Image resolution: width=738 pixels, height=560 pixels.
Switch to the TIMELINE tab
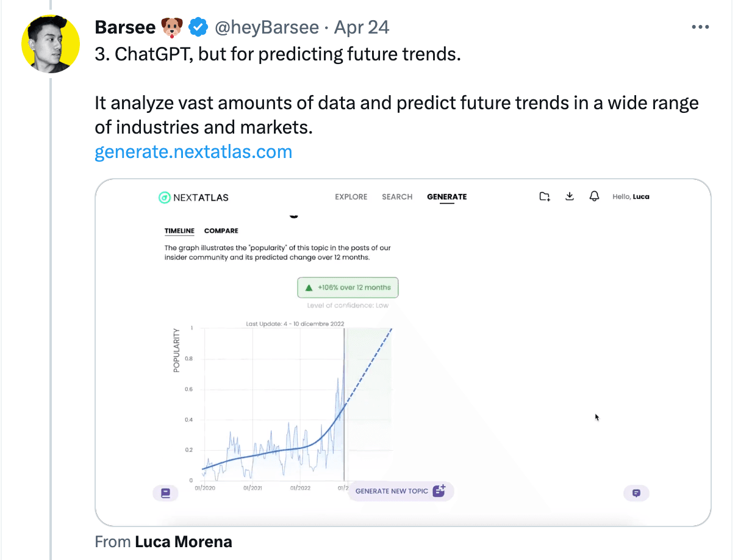click(179, 231)
